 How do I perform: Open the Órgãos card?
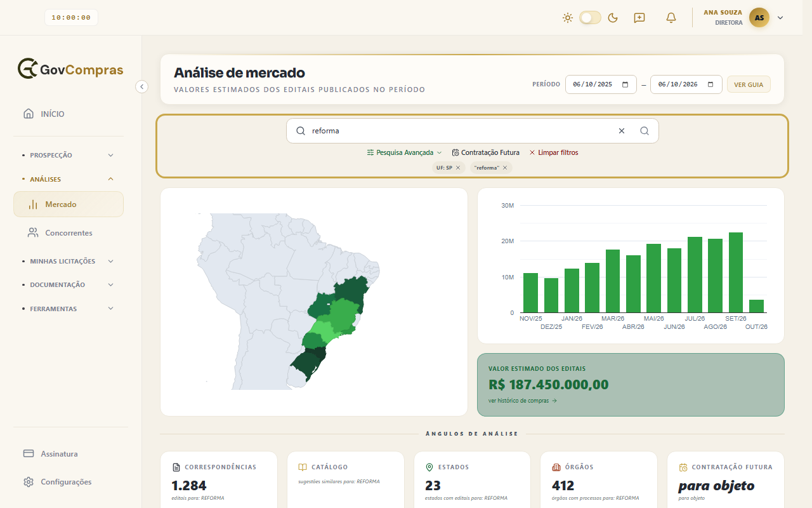point(599,480)
